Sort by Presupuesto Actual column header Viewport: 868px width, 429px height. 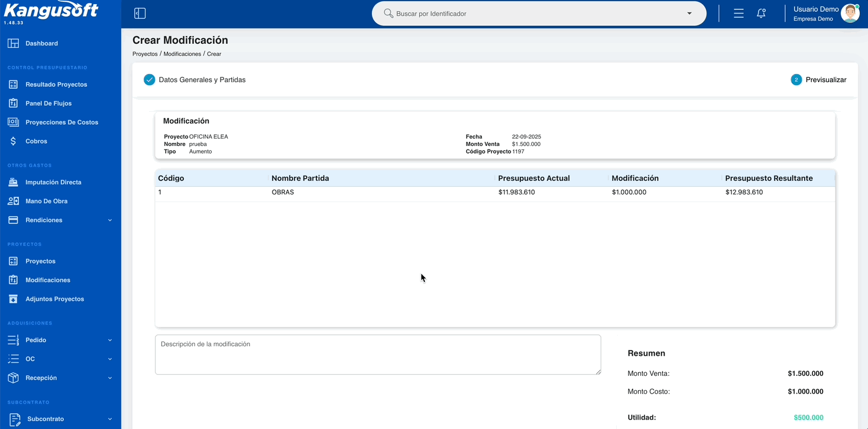534,178
